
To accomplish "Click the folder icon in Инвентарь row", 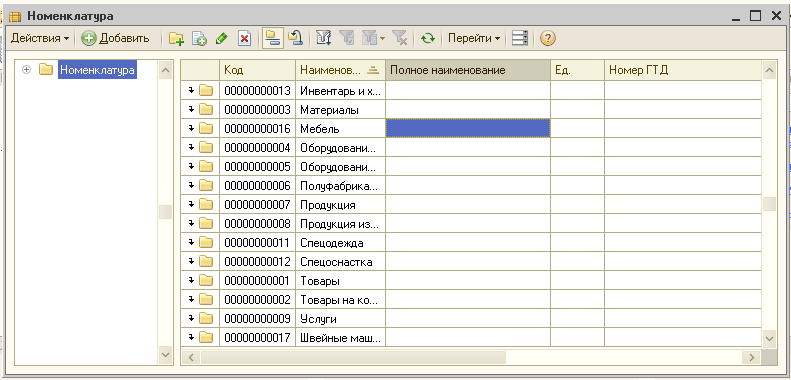I will pyautogui.click(x=206, y=90).
